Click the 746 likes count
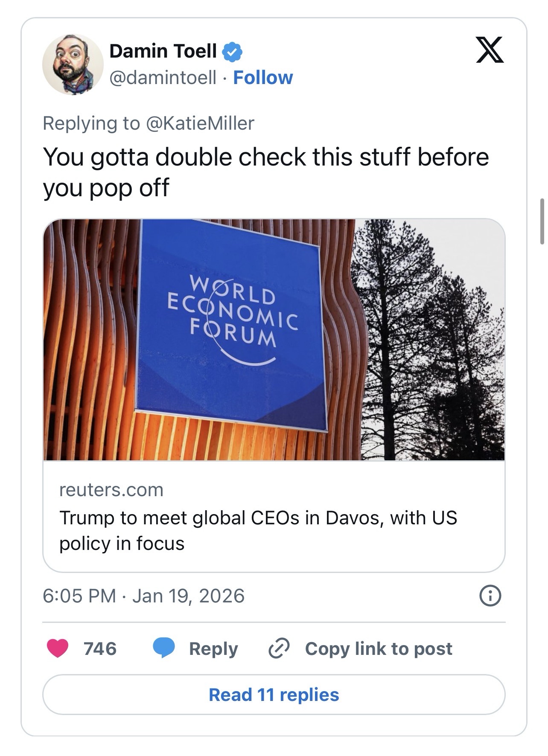The image size is (548, 756). [x=100, y=648]
